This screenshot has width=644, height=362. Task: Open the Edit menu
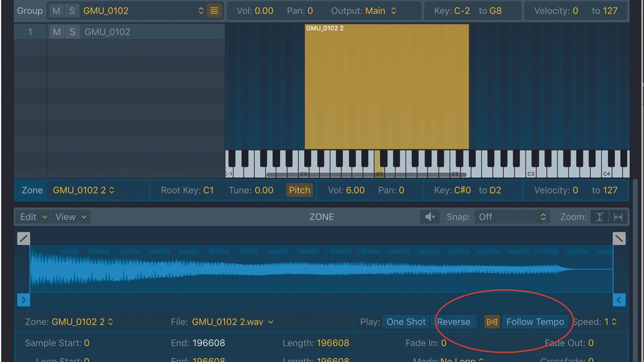pyautogui.click(x=32, y=217)
